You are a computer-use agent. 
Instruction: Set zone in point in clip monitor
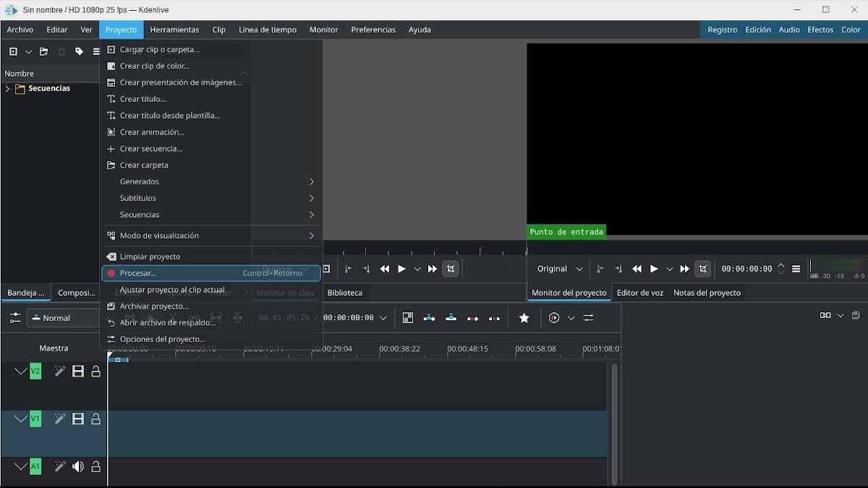[x=348, y=269]
